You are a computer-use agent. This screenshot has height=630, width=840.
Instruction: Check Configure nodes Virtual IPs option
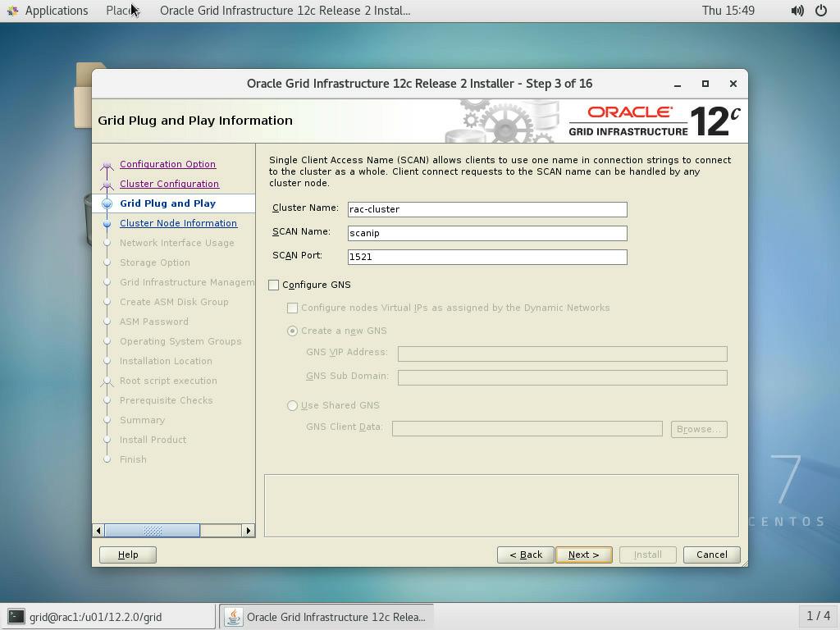293,308
